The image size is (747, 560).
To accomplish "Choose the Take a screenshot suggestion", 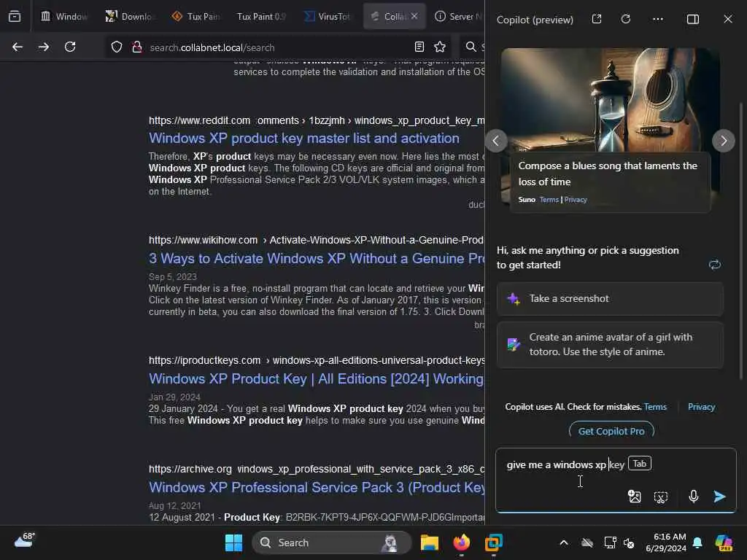I will click(x=610, y=298).
